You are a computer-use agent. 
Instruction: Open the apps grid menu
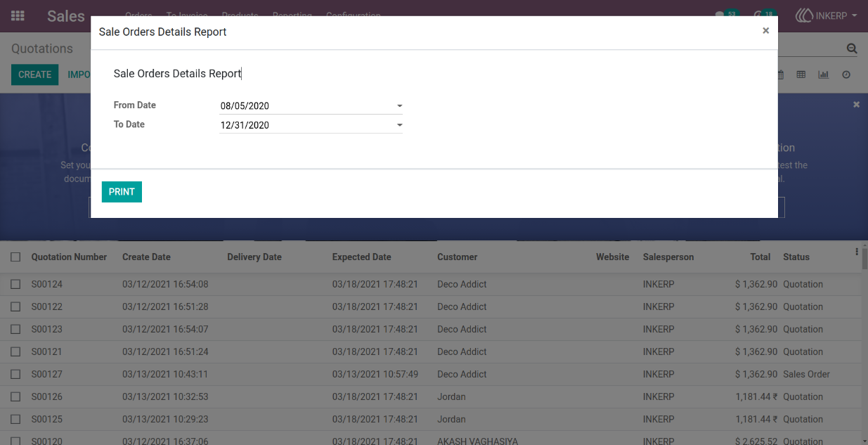coord(18,15)
